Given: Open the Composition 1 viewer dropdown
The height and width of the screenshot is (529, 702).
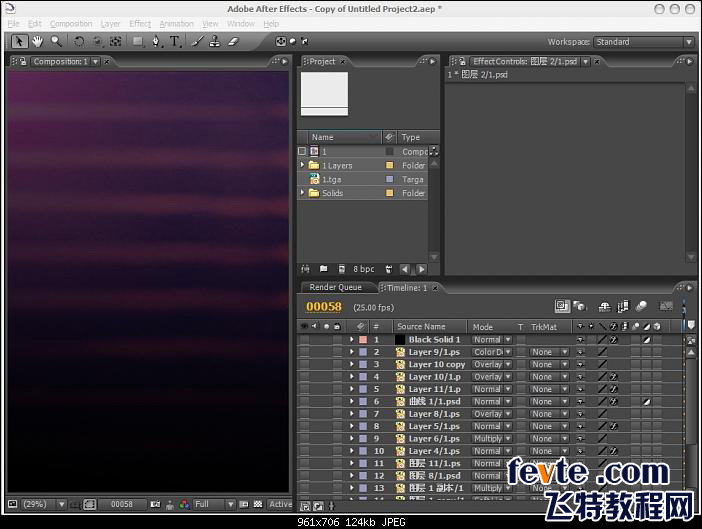Looking at the screenshot, I should 95,62.
